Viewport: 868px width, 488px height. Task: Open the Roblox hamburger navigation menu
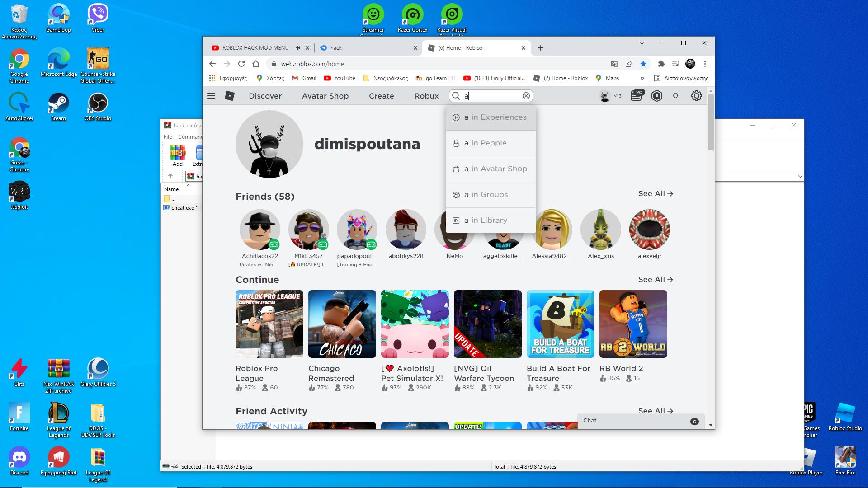pos(211,96)
